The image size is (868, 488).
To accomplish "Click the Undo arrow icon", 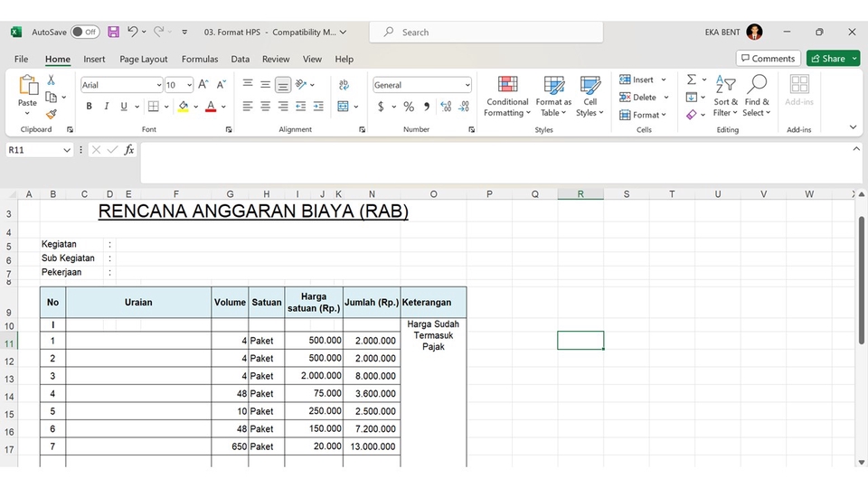I will [x=132, y=32].
